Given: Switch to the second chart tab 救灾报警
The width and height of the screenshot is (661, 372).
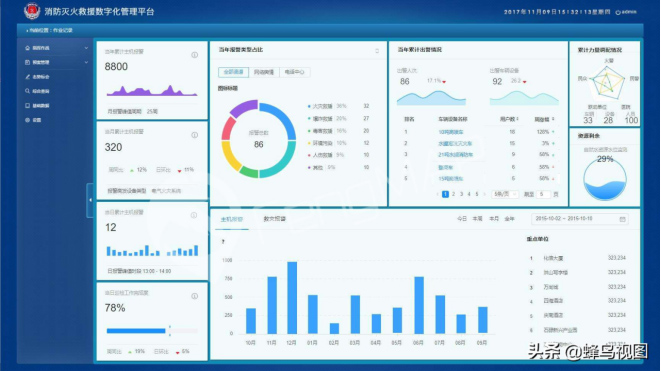Looking at the screenshot, I should [x=274, y=219].
